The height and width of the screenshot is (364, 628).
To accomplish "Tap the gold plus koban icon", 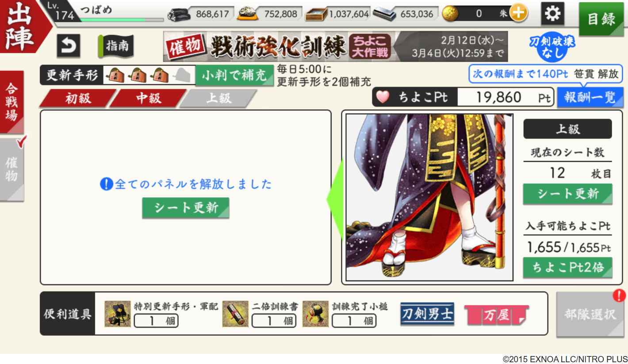I will (x=518, y=14).
